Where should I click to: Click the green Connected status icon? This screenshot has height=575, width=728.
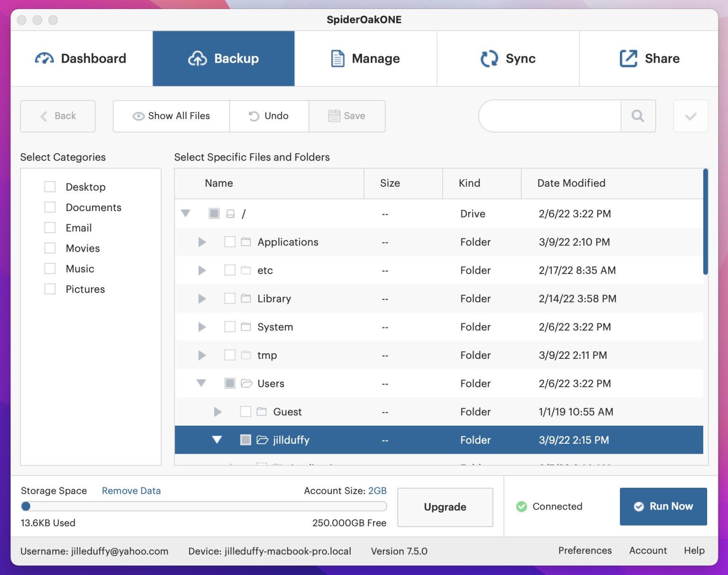[521, 506]
